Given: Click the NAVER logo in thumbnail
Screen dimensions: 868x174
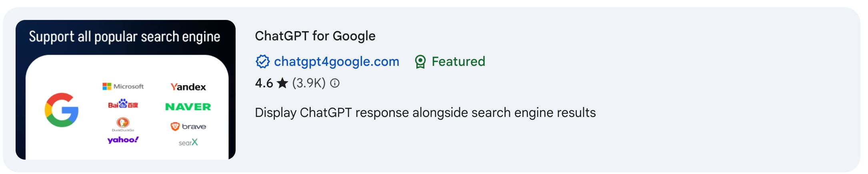Looking at the screenshot, I should 188,107.
